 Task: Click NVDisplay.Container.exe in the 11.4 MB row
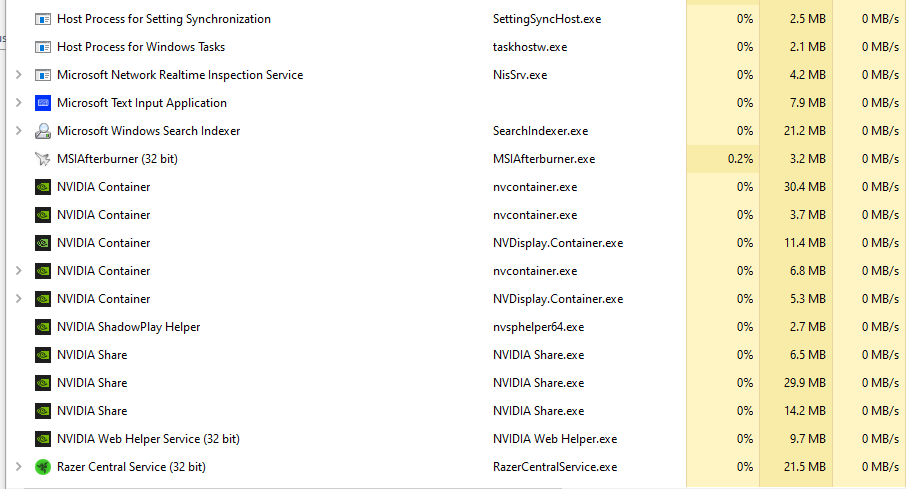coord(558,243)
